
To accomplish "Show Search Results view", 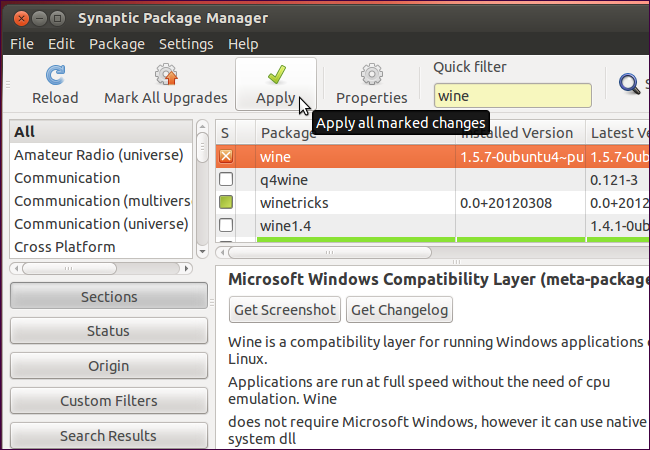I will (109, 435).
